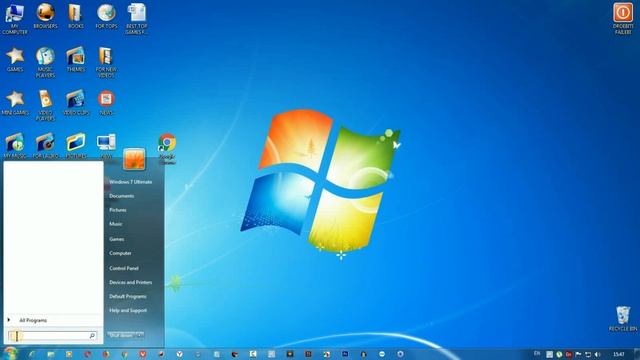
Task: Select the THEMES desktop folder
Action: pyautogui.click(x=76, y=60)
